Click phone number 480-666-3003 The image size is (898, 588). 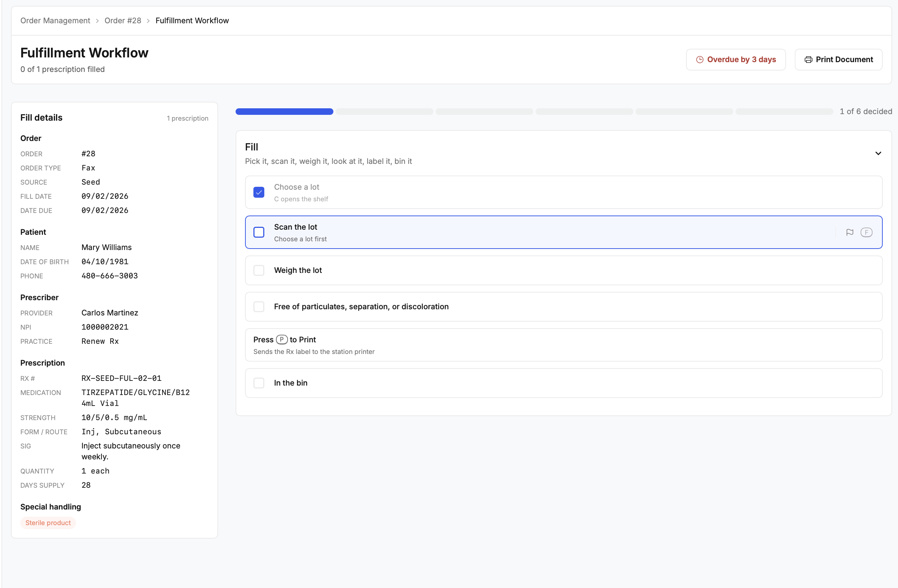pos(110,276)
